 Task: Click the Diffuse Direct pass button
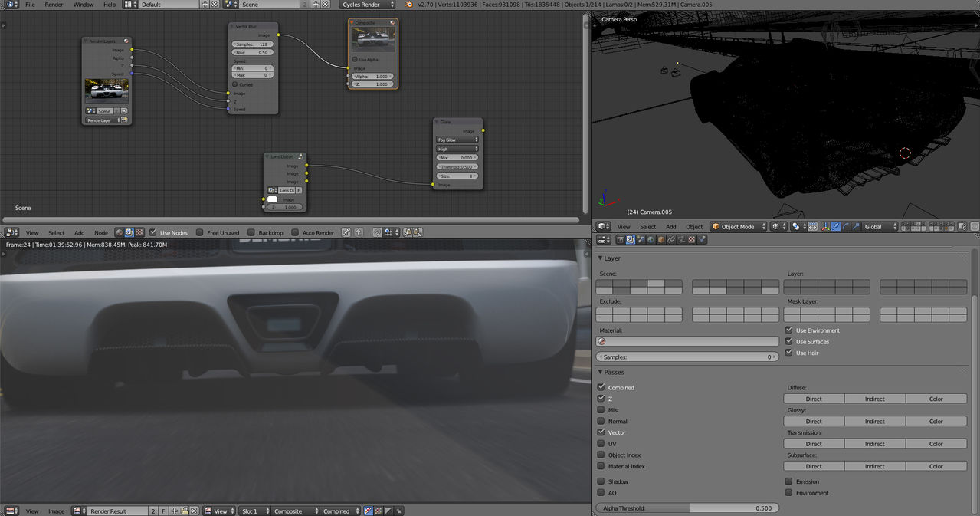[814, 399]
